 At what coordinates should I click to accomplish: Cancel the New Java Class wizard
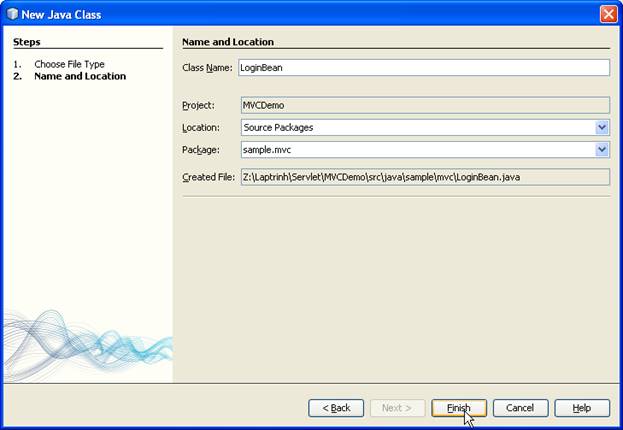coord(520,408)
